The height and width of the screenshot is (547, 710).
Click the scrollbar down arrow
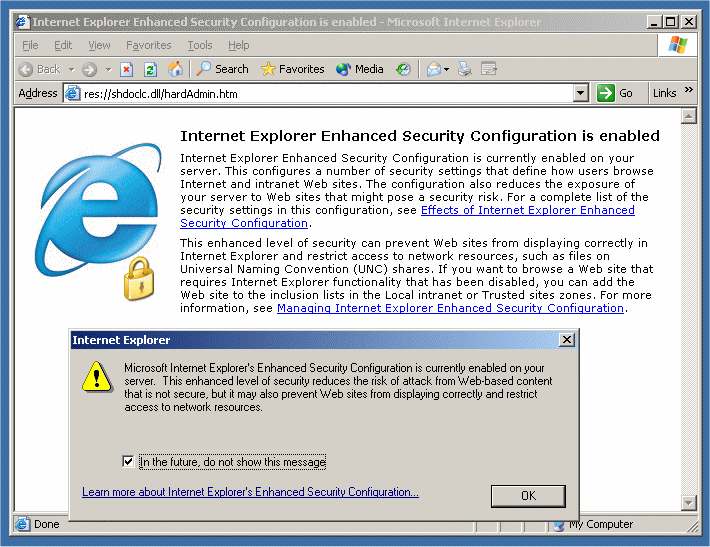coord(688,502)
